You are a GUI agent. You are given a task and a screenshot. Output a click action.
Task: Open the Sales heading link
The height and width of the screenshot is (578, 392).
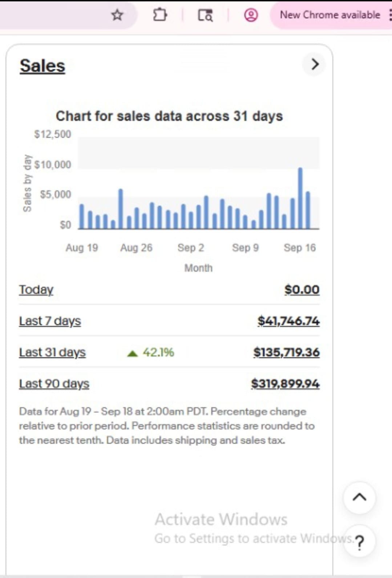coord(43,66)
